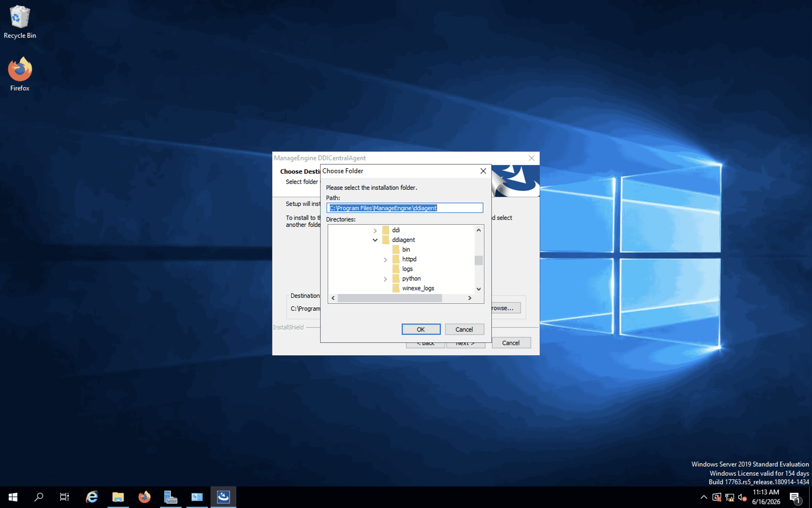Select the httpd folder
812x508 pixels.
tap(409, 259)
